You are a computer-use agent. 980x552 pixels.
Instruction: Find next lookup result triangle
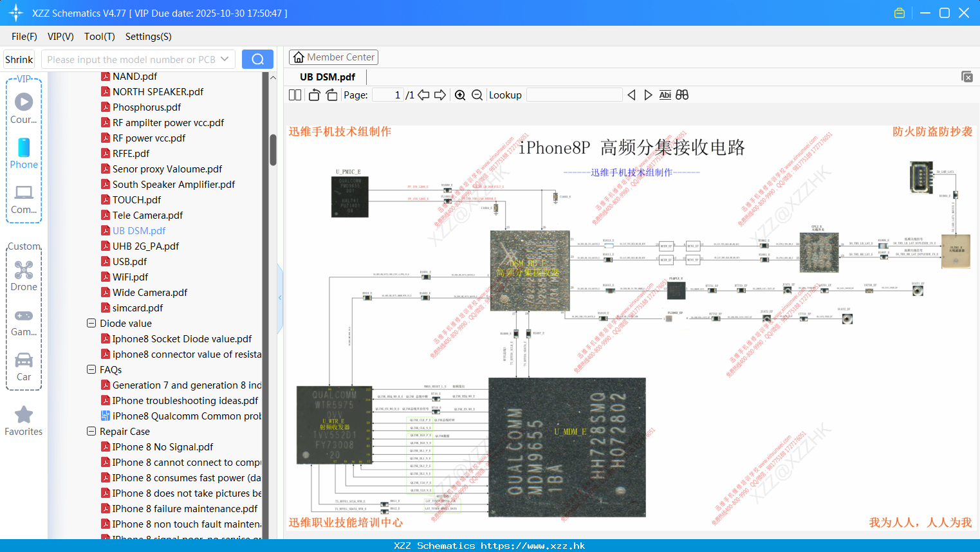click(x=648, y=95)
